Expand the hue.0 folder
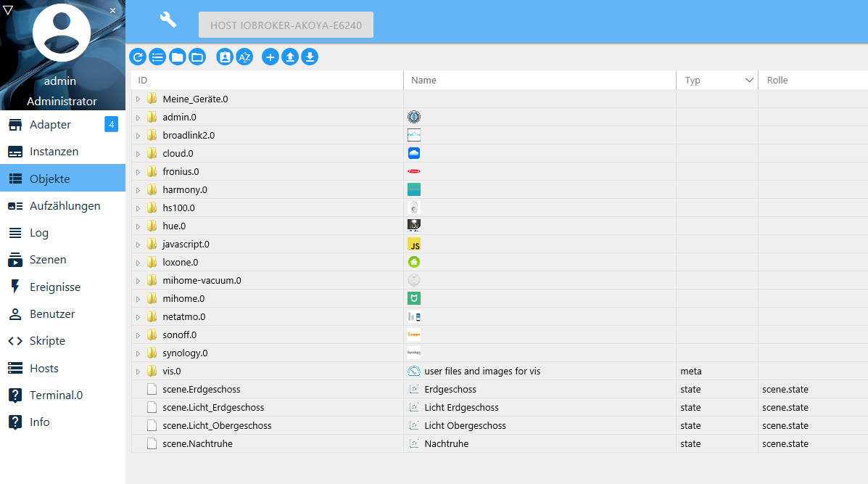868x484 pixels. coord(138,226)
